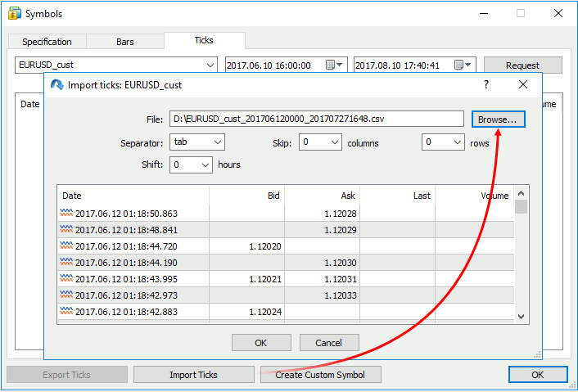Select Ask value 1.12031
Image resolution: width=578 pixels, height=392 pixels.
click(341, 279)
